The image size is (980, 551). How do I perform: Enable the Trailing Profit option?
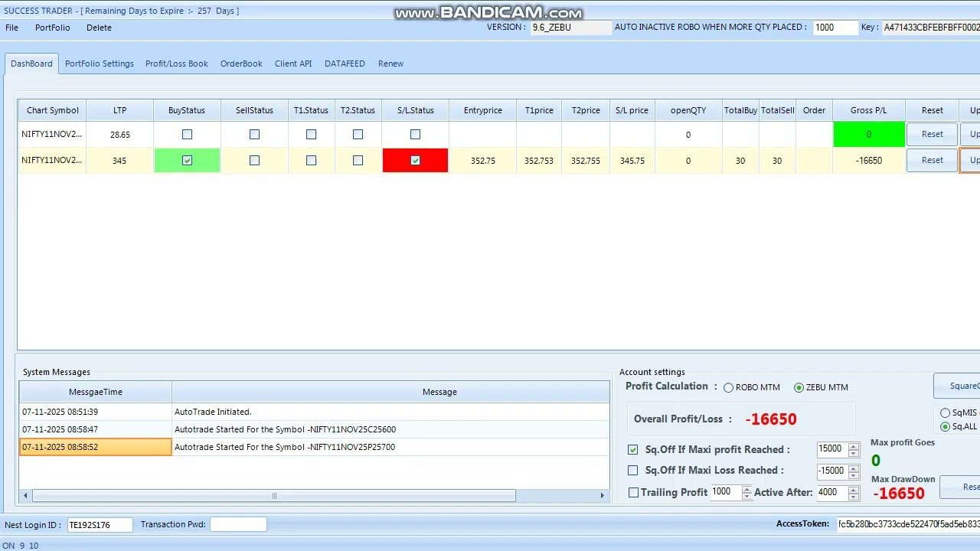[x=632, y=492]
